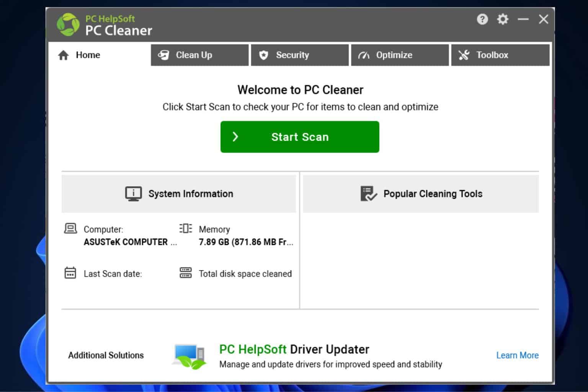Screen dimensions: 588x392
Task: Open the Toolbox tab
Action: tap(500, 55)
